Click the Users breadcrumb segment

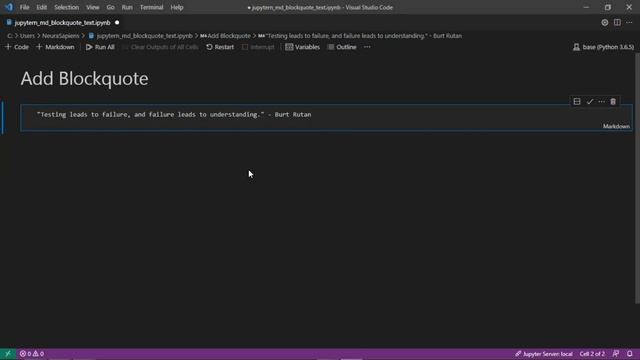click(27, 36)
